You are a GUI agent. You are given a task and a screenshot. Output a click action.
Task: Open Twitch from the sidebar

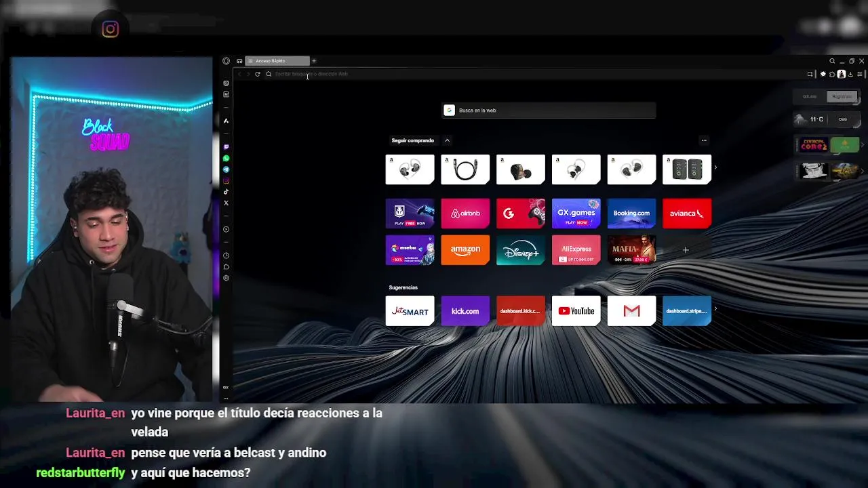pos(226,147)
